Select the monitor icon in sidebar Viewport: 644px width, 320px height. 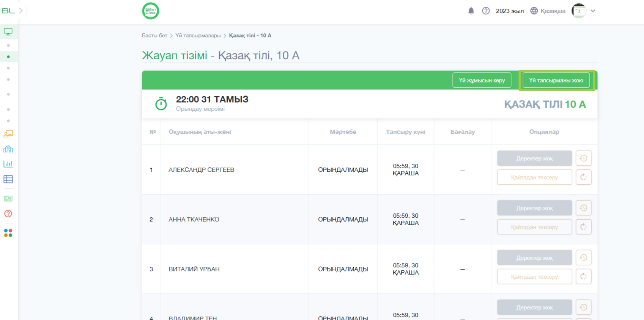pos(8,32)
